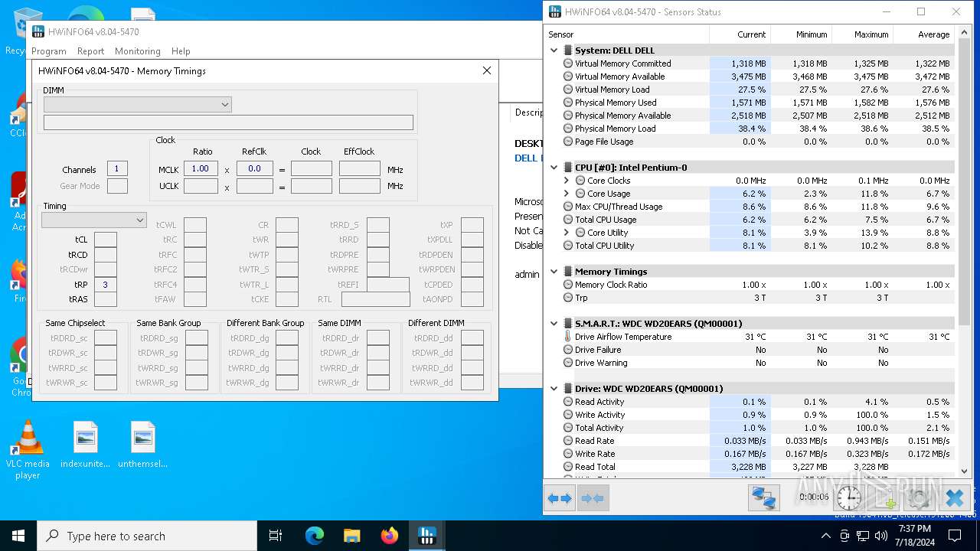The height and width of the screenshot is (551, 980).
Task: Select the Trp sensor row
Action: pos(750,298)
